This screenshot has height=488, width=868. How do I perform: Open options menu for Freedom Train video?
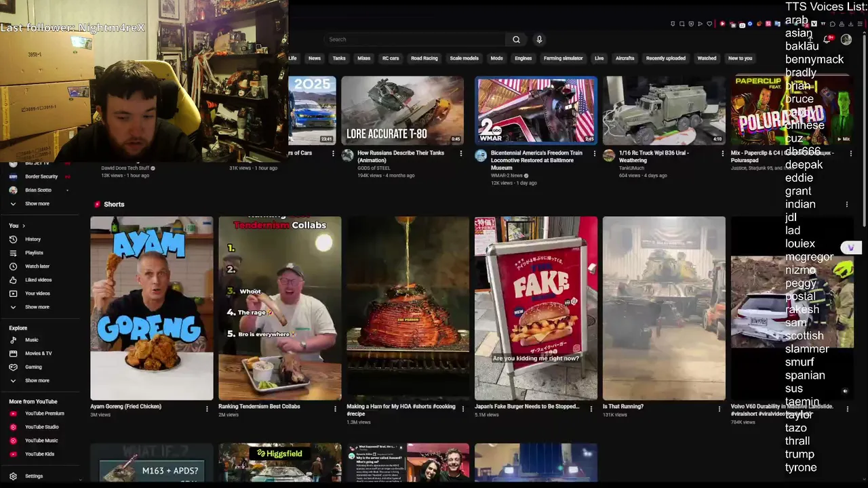coord(595,153)
